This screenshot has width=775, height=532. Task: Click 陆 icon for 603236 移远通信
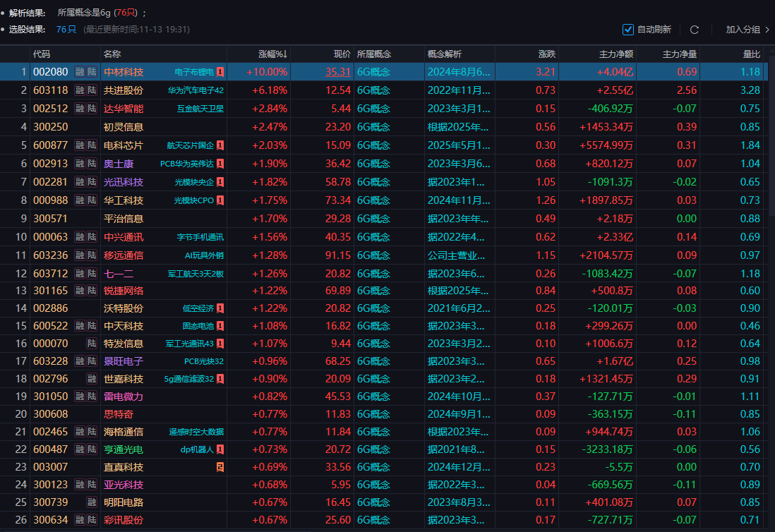(92, 255)
